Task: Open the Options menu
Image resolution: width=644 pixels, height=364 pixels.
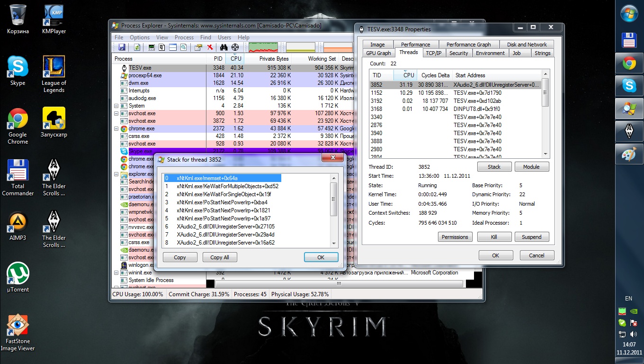Action: (140, 37)
